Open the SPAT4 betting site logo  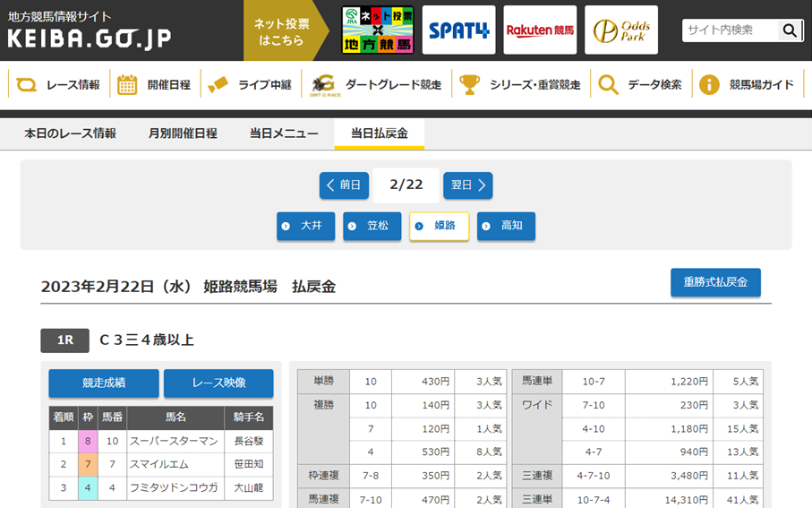(x=458, y=30)
